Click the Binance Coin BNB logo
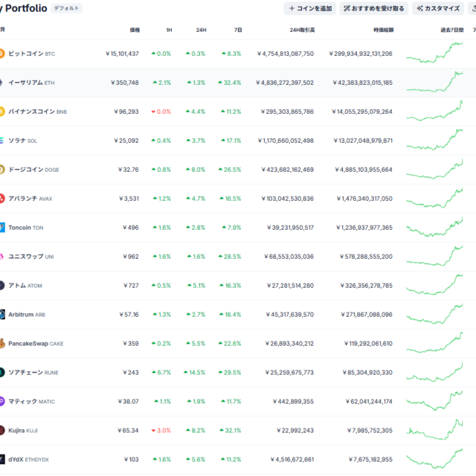The width and height of the screenshot is (476, 476). point(1,112)
